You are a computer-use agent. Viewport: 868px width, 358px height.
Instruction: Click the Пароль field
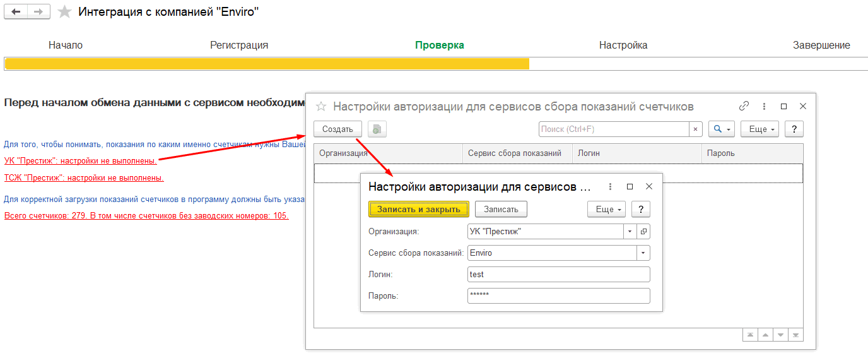click(559, 296)
